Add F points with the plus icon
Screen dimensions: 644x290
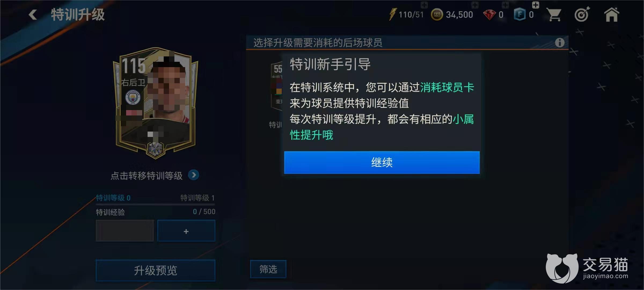pos(536,5)
